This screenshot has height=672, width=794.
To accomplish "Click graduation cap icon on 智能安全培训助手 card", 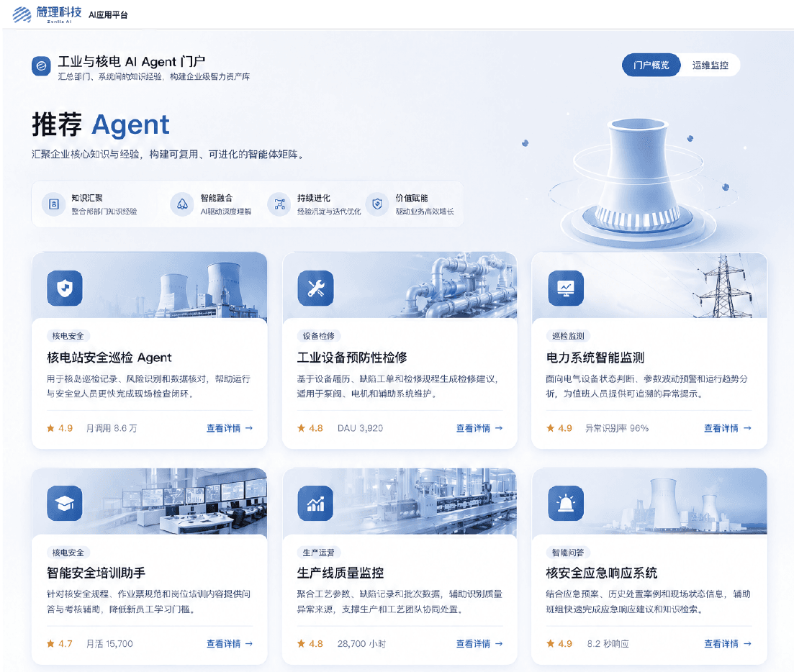I will [65, 504].
